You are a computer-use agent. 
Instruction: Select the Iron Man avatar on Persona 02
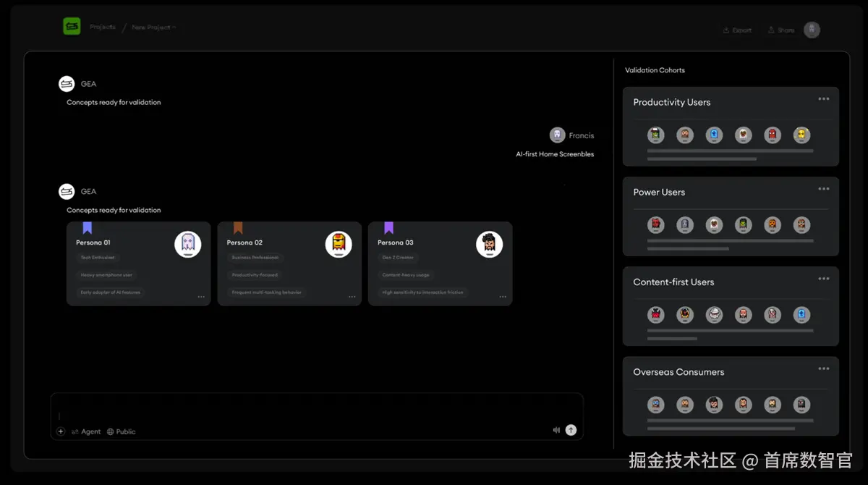point(339,245)
